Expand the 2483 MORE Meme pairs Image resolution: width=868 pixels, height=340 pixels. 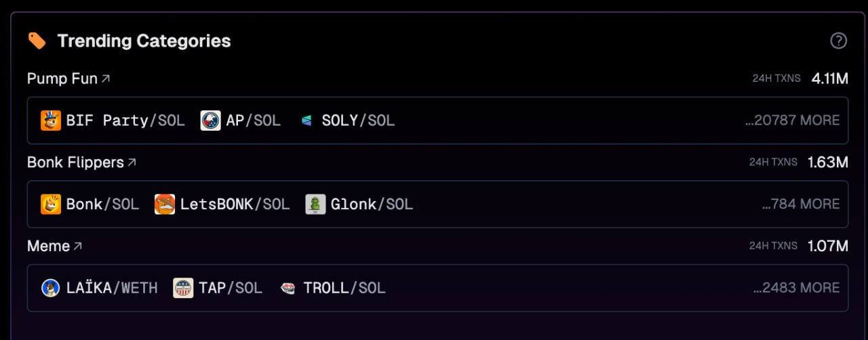[x=796, y=288]
